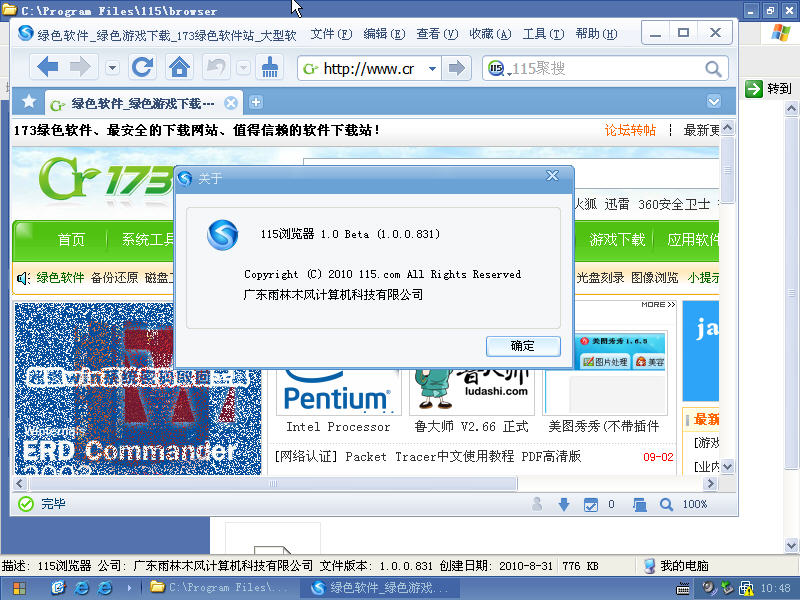Open the Packet Tracer中文使用教程 article link

point(428,457)
